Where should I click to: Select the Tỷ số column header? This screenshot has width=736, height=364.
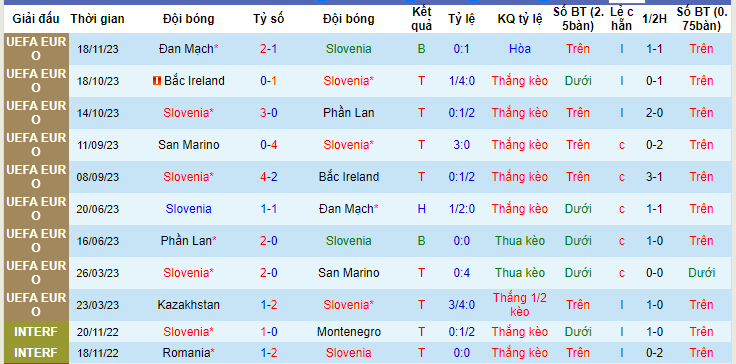click(268, 19)
